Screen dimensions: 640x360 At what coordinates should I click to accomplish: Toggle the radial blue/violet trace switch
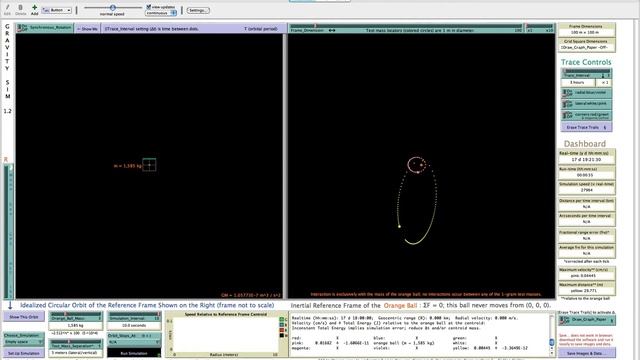pyautogui.click(x=586, y=93)
